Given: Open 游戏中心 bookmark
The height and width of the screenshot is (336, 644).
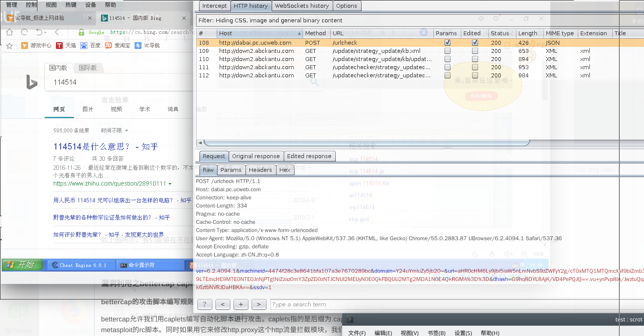Looking at the screenshot, I should [36, 45].
